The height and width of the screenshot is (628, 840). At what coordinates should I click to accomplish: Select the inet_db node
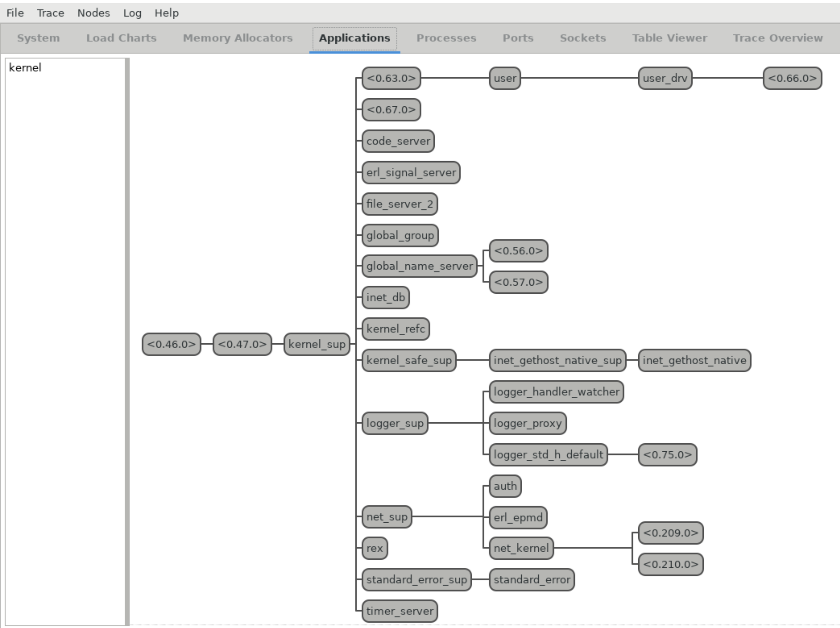[385, 298]
